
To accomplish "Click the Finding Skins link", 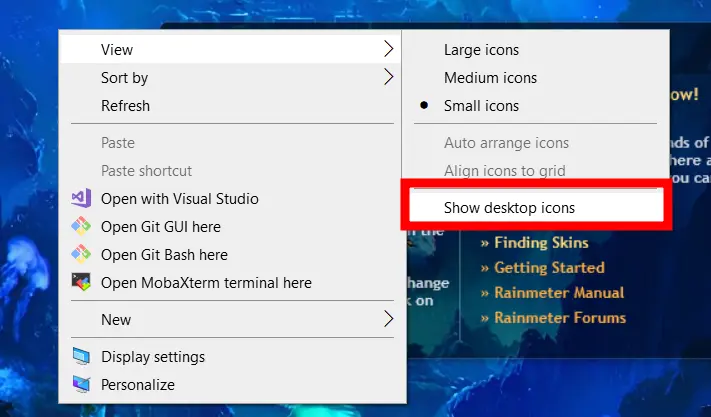I will click(x=541, y=243).
